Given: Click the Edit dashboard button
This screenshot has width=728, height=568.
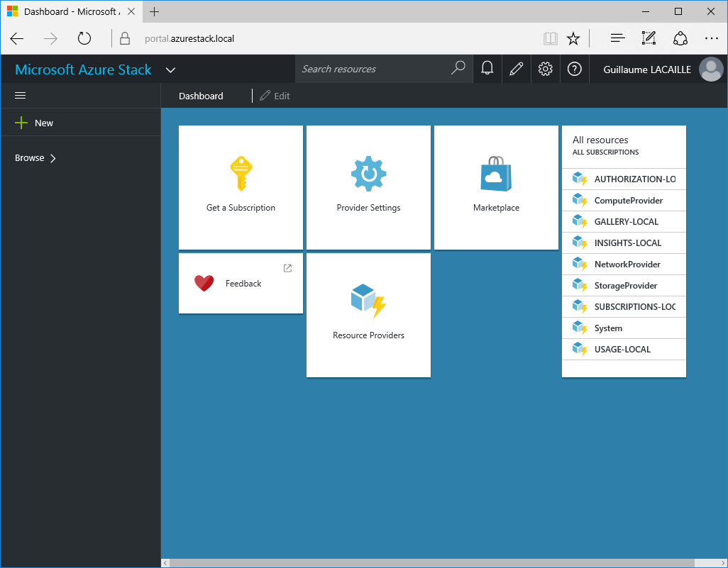Looking at the screenshot, I should (x=275, y=96).
